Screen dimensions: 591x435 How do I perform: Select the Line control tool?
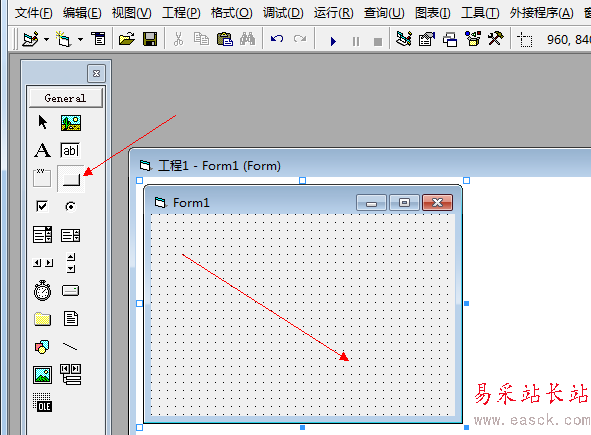(70, 346)
